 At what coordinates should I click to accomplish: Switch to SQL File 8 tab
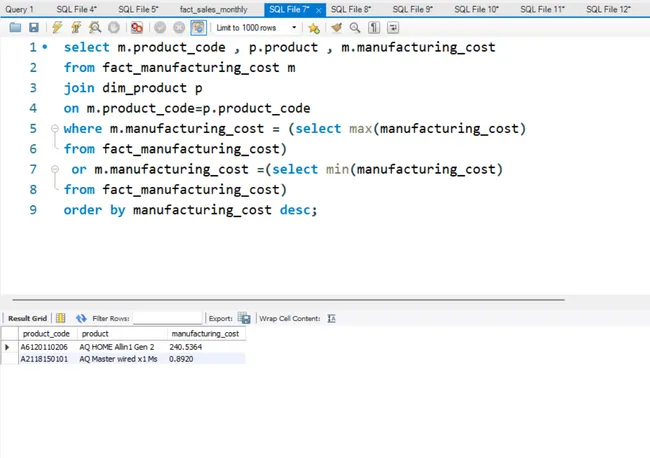tap(351, 10)
